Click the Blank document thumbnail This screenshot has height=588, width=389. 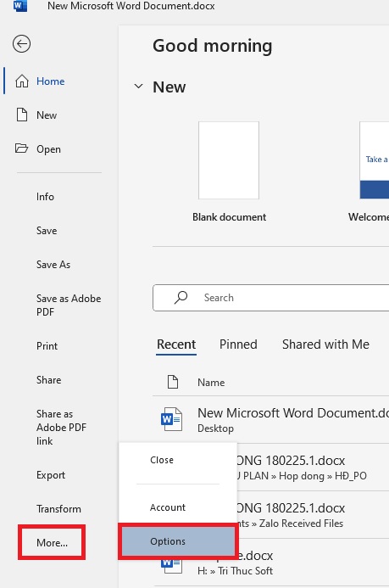(x=229, y=160)
